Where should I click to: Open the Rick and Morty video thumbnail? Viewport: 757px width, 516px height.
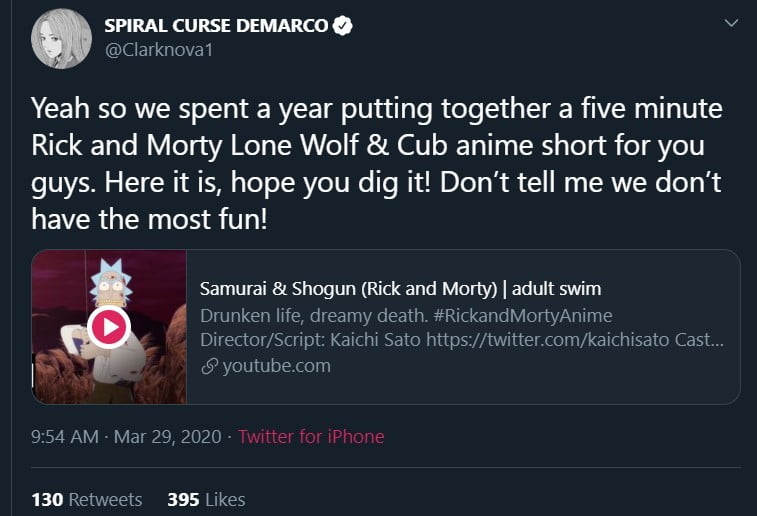point(109,326)
